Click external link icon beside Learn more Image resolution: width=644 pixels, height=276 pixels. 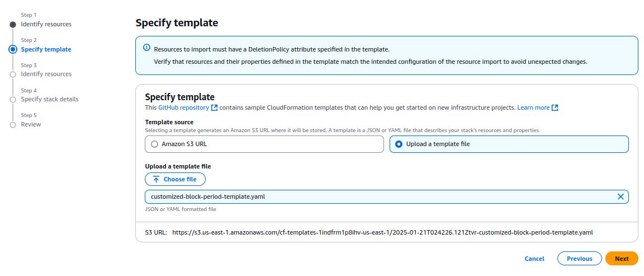click(555, 107)
